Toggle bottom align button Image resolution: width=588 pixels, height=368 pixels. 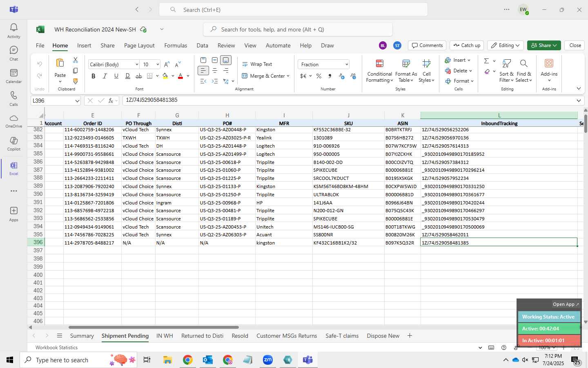tap(226, 60)
